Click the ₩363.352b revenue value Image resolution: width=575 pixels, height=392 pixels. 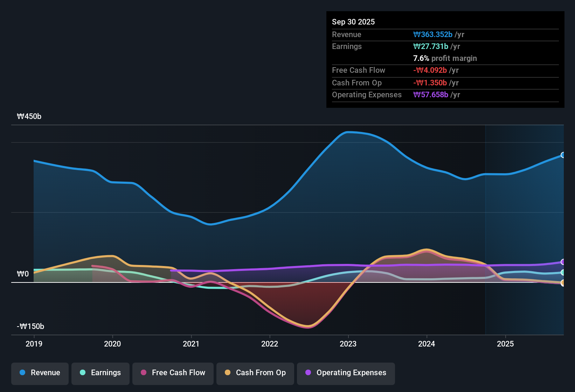(433, 34)
